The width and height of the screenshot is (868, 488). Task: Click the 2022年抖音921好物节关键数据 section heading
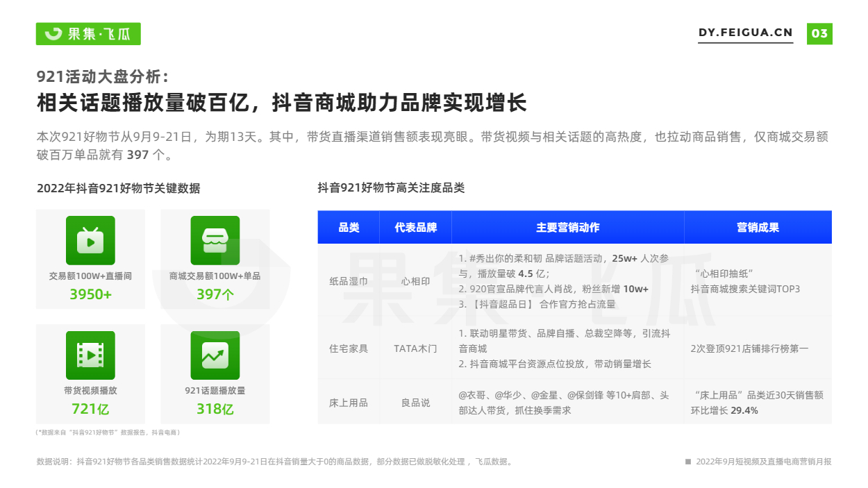pyautogui.click(x=118, y=188)
